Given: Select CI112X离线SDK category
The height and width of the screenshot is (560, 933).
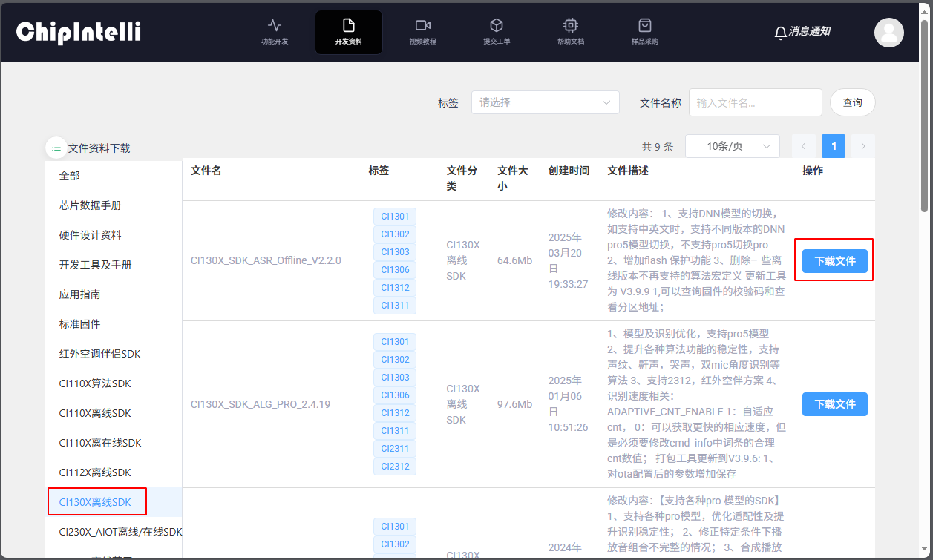Looking at the screenshot, I should point(113,472).
